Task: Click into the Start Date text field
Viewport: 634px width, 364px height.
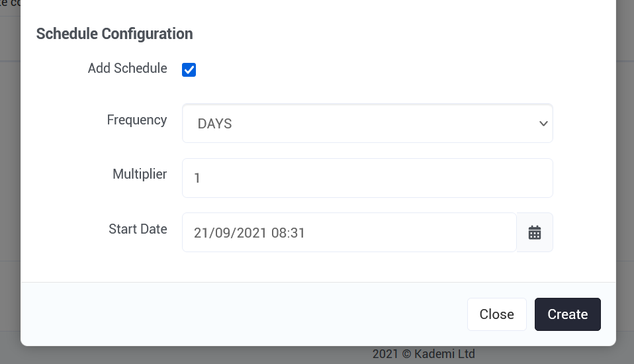Action: pos(349,232)
